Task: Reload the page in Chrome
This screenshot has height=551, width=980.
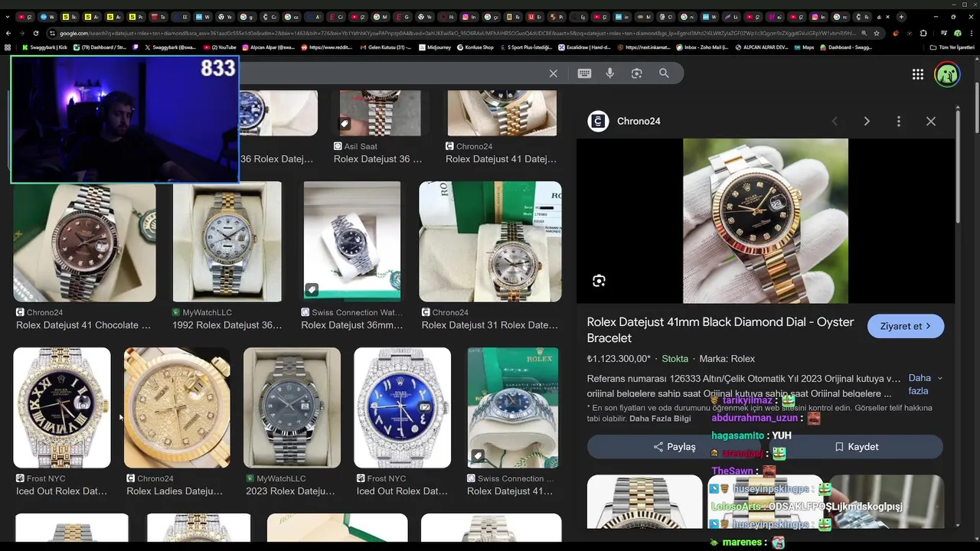Action: tap(36, 33)
